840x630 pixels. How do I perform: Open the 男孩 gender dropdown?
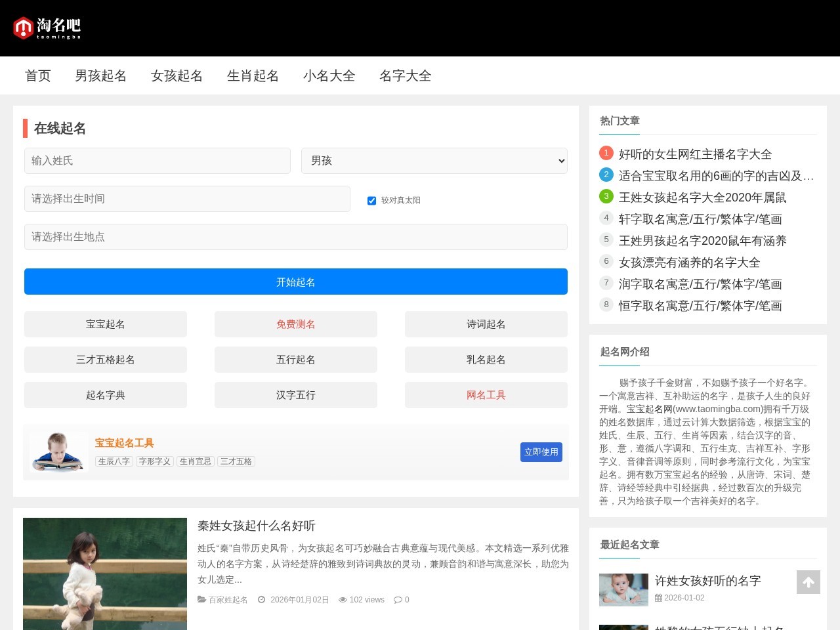click(x=434, y=160)
